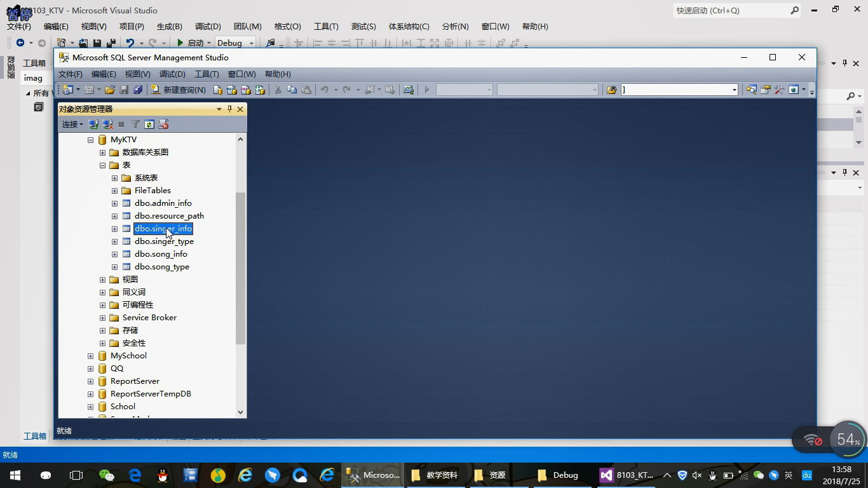
Task: Click the Activity Monitor icon in SSMS toolbar
Action: (x=408, y=90)
